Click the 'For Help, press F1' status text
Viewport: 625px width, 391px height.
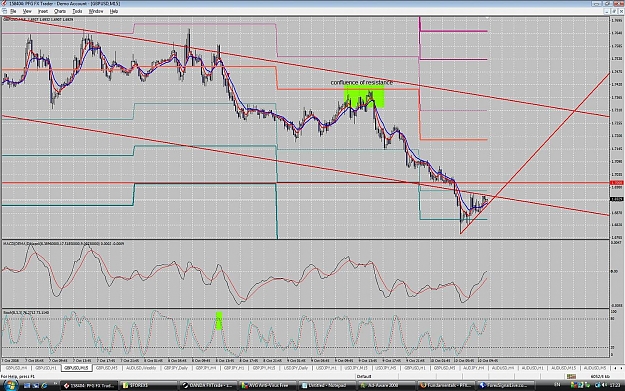[x=18, y=376]
